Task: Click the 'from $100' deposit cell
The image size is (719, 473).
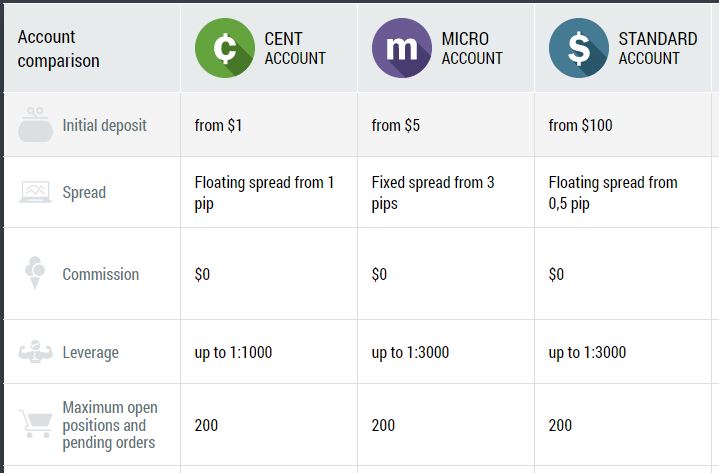Action: click(x=623, y=125)
